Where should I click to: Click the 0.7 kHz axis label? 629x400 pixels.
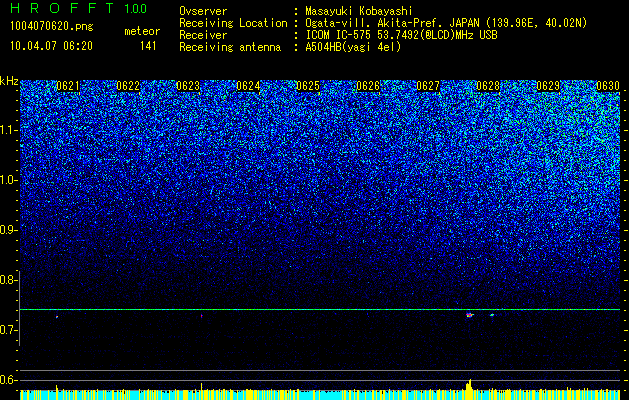point(8,330)
